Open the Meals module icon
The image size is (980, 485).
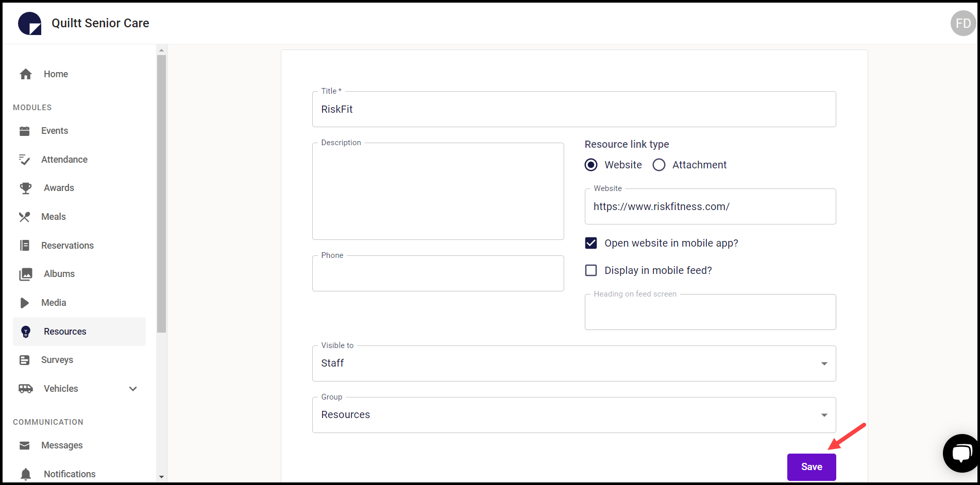tap(25, 217)
